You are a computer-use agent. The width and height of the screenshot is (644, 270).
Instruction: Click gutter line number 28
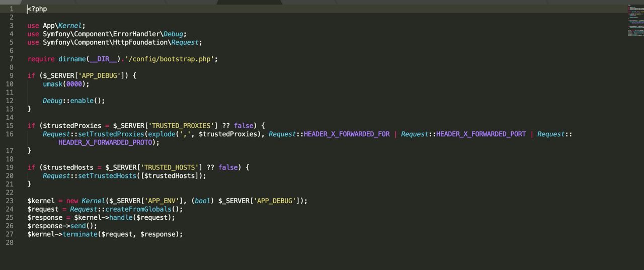click(x=10, y=242)
